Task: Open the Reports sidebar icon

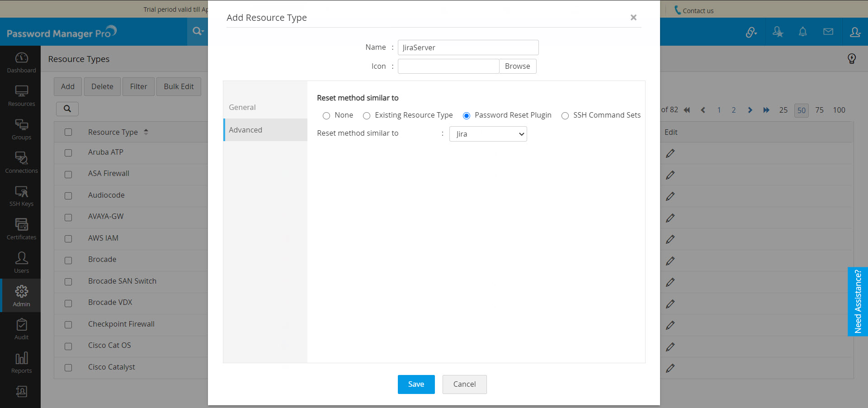Action: pyautogui.click(x=21, y=363)
